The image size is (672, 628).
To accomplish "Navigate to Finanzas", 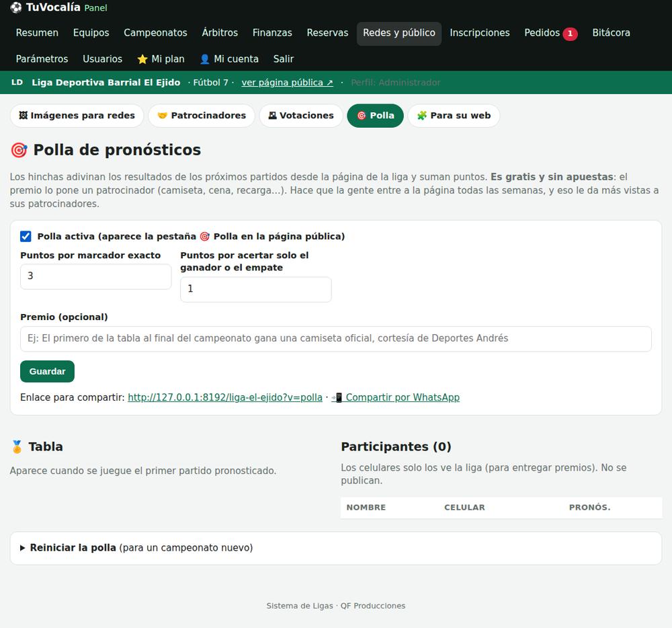I will 272,33.
